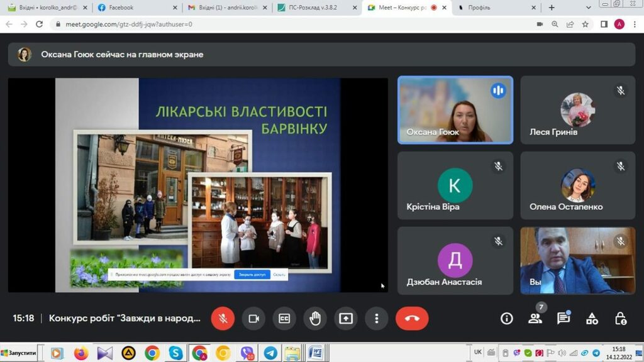The image size is (644, 362).
Task: Show the participants list
Action: coord(535,319)
